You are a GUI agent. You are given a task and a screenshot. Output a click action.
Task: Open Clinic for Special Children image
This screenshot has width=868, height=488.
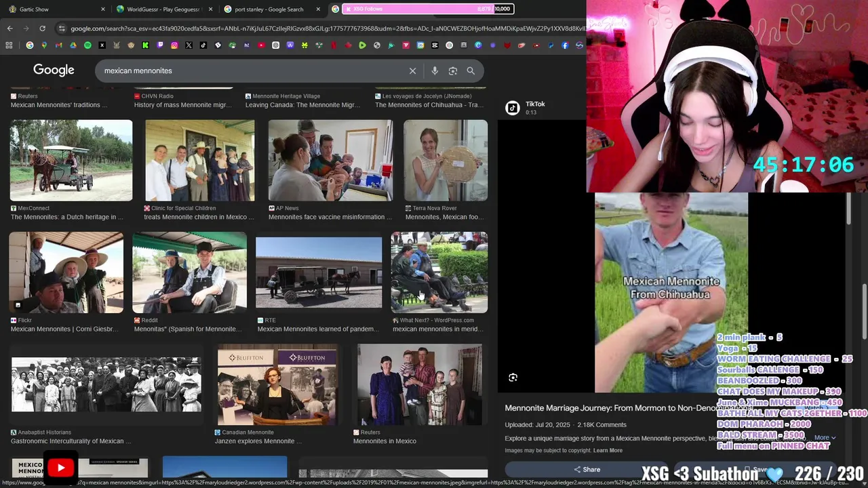click(x=200, y=161)
